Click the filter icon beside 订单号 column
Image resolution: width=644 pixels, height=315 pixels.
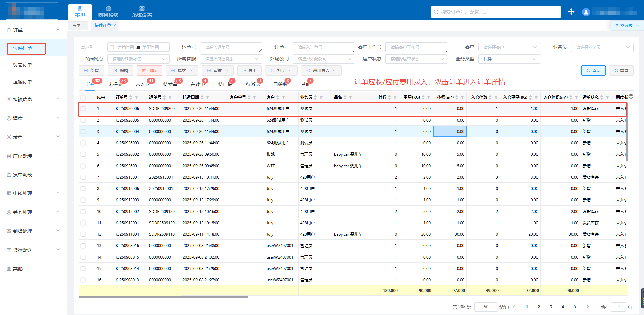[x=136, y=97]
